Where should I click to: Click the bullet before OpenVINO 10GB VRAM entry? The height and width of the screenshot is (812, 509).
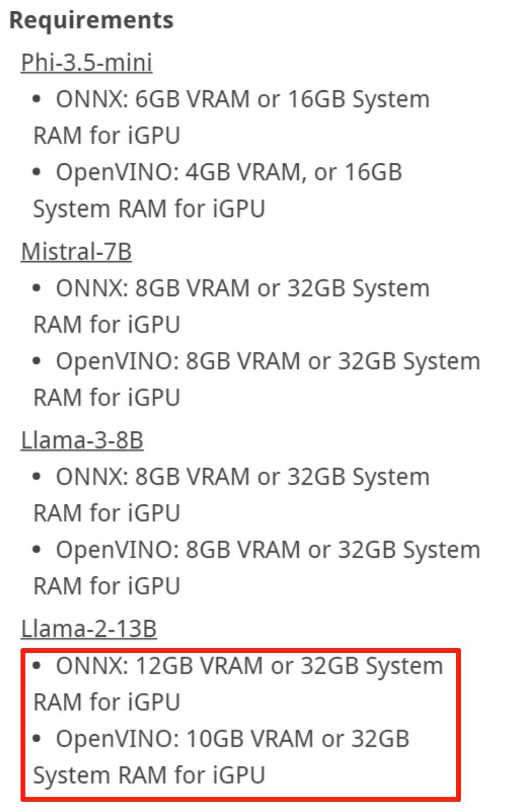[37, 739]
